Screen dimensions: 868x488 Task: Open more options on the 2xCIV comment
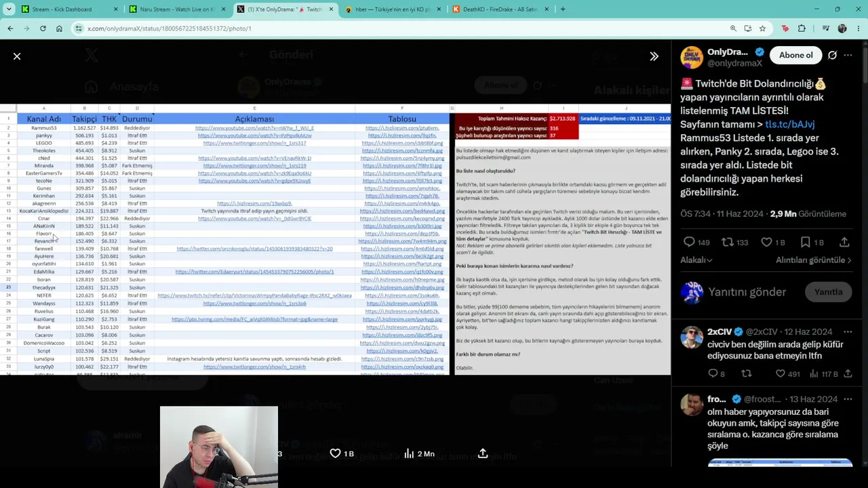[848, 331]
